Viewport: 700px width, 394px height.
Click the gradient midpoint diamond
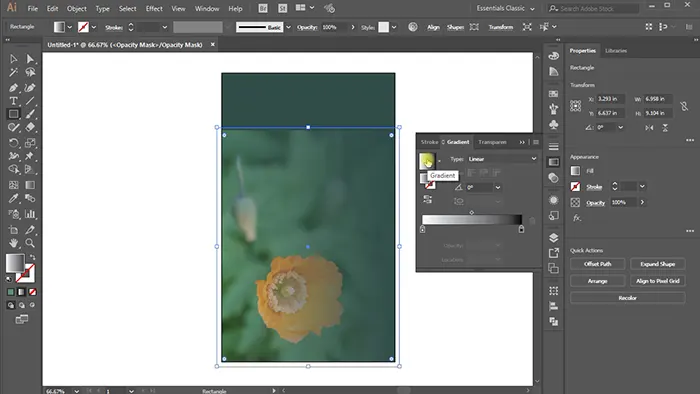[471, 212]
